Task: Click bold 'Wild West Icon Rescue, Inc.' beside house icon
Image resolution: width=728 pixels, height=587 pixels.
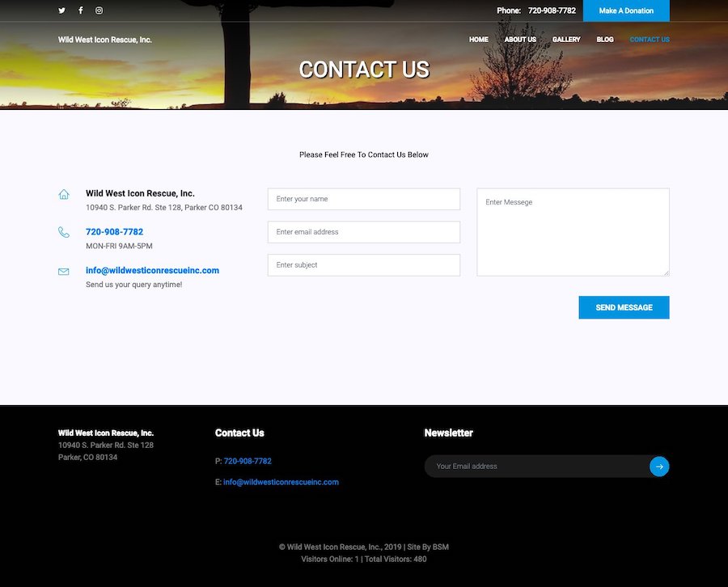Action: 140,193
